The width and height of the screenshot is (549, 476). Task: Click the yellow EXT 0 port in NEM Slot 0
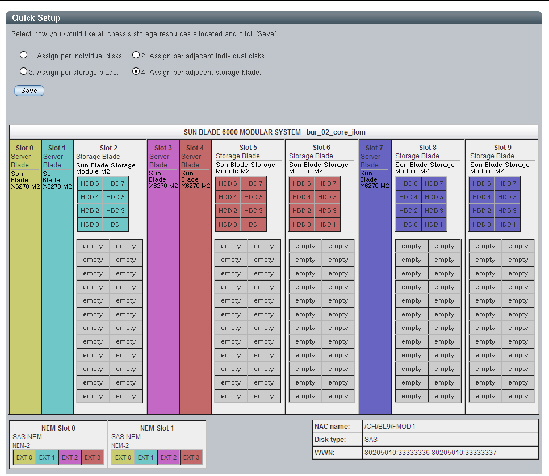point(25,457)
